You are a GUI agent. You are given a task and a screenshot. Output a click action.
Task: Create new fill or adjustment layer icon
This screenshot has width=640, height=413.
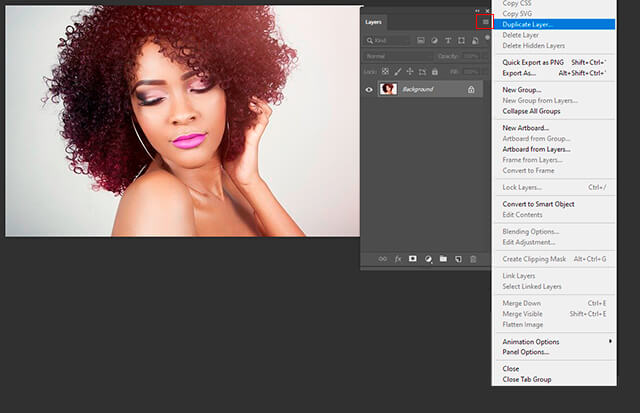428,259
